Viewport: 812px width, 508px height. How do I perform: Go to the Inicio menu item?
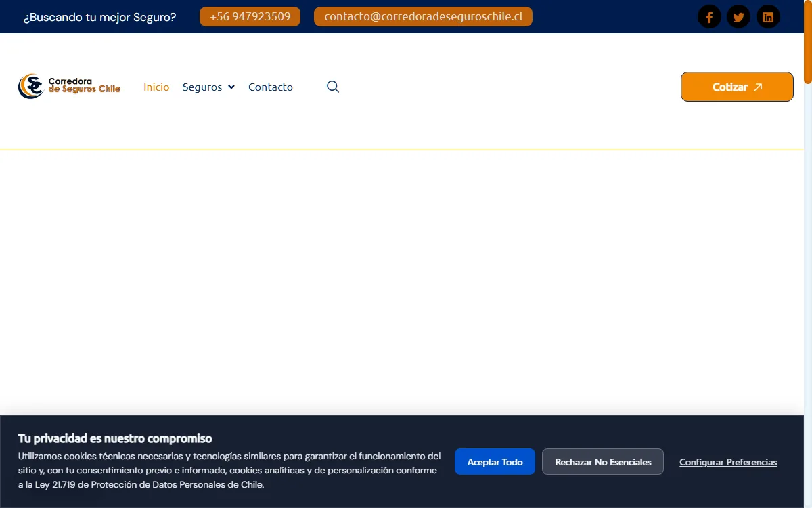click(x=156, y=87)
